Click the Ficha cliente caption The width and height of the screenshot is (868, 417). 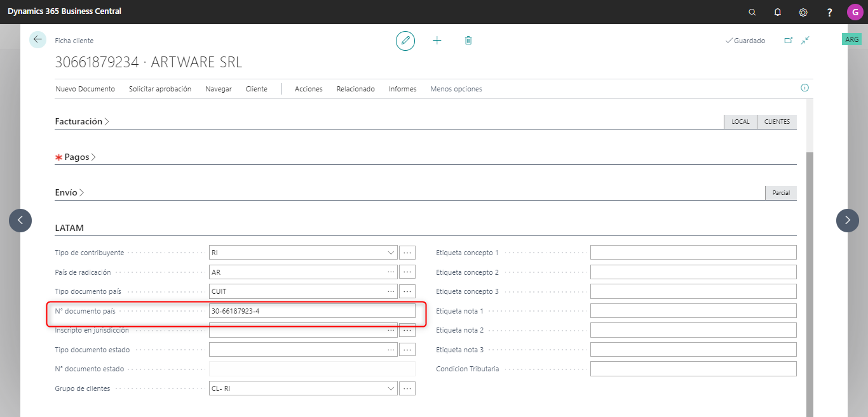(74, 41)
